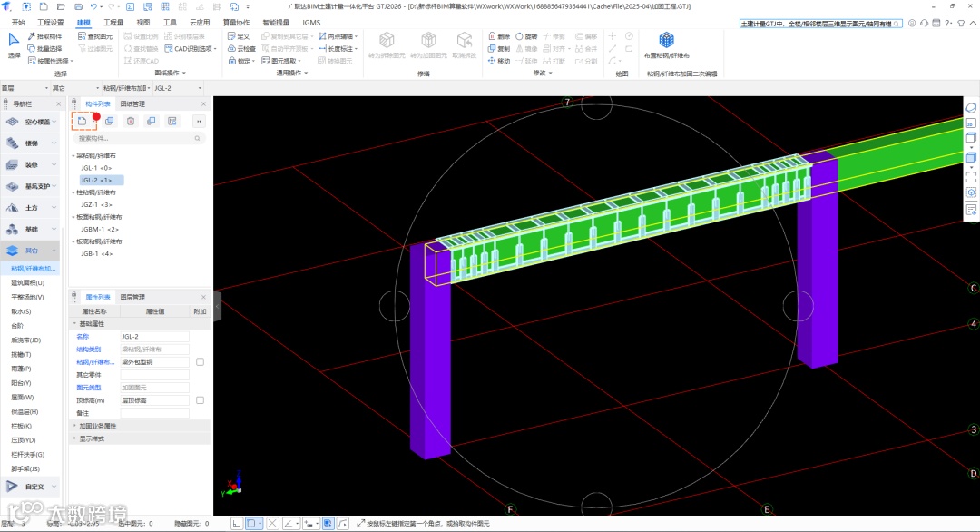Click the 新建 component icon in 构件列表
The width and height of the screenshot is (980, 532).
(x=82, y=122)
